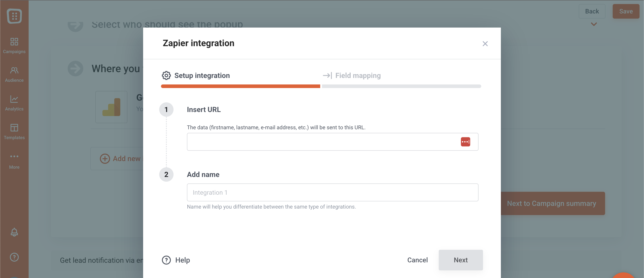Click the Save button top right

point(625,11)
